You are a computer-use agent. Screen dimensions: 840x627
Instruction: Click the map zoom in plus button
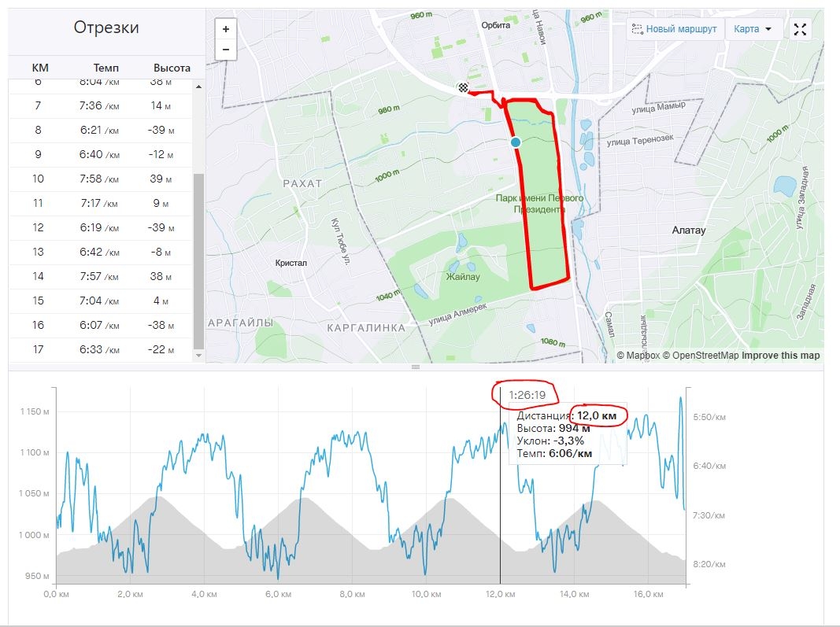click(x=226, y=29)
